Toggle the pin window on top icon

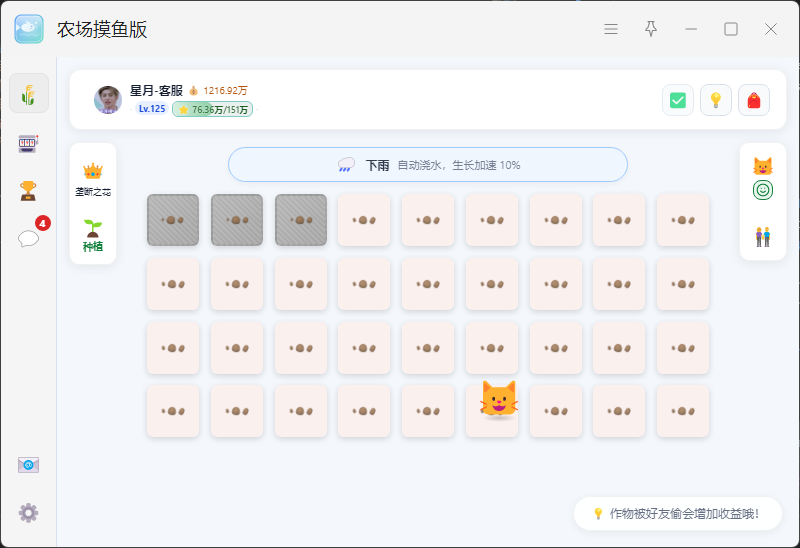651,29
